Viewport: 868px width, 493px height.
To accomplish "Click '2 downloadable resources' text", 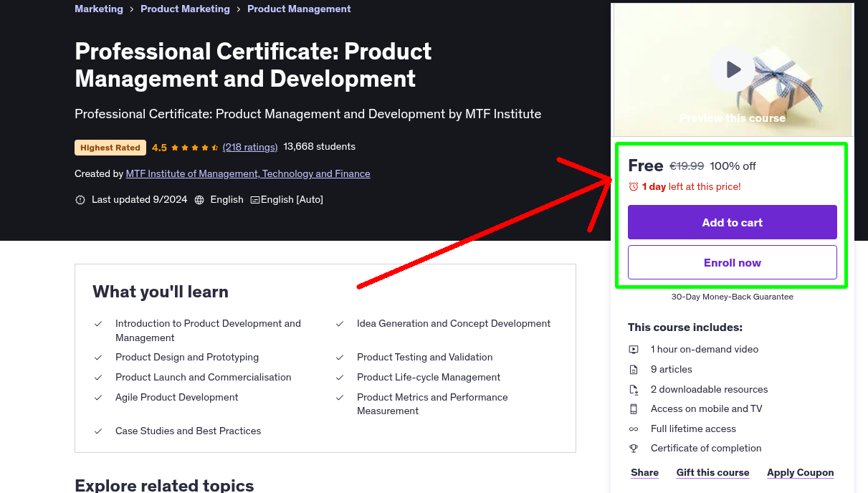I will (x=710, y=390).
